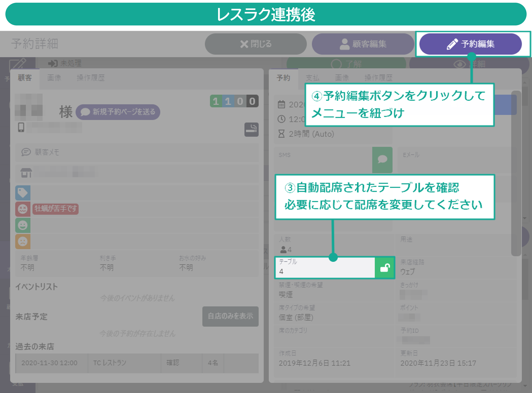This screenshot has height=393, width=532.
Task: Click the store icon
Action: tap(26, 173)
